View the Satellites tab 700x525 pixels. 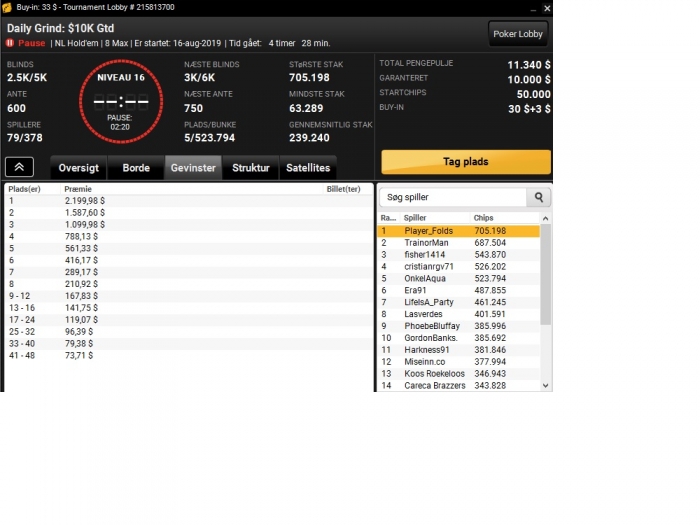click(308, 168)
